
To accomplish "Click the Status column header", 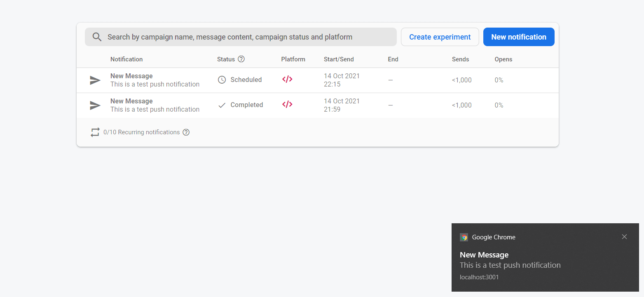I will (226, 59).
